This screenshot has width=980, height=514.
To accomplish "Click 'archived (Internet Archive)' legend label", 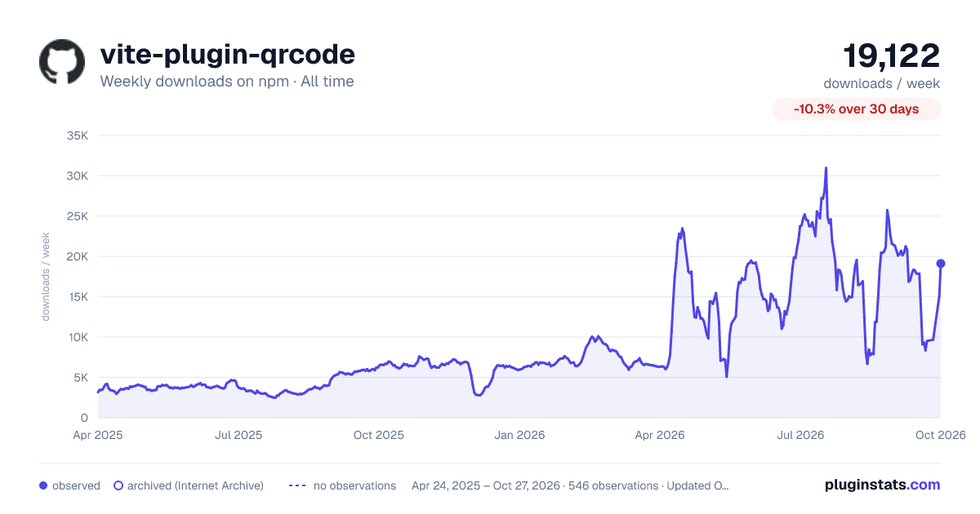I will [x=195, y=485].
